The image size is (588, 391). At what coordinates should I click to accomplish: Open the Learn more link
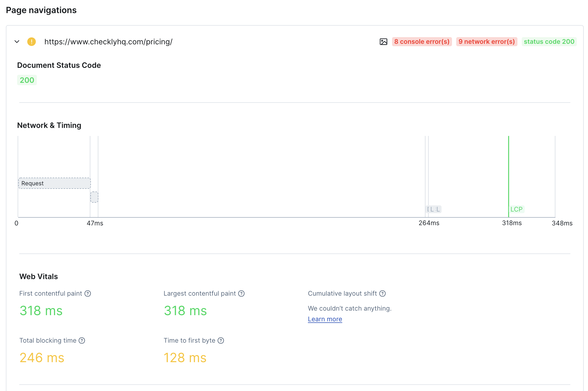(x=325, y=319)
